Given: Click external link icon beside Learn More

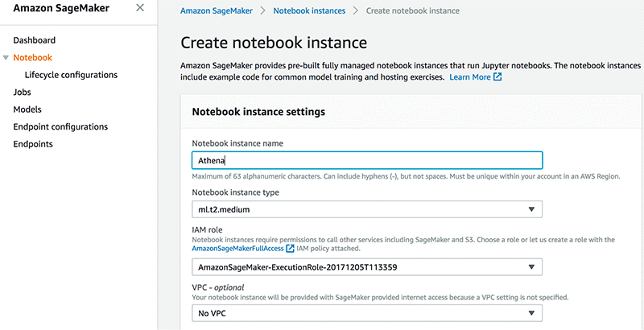Looking at the screenshot, I should pos(497,77).
